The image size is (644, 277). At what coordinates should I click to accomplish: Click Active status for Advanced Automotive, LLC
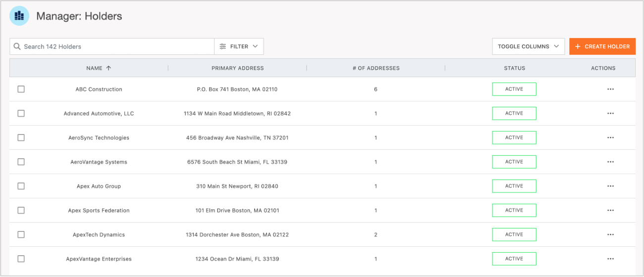(x=514, y=113)
